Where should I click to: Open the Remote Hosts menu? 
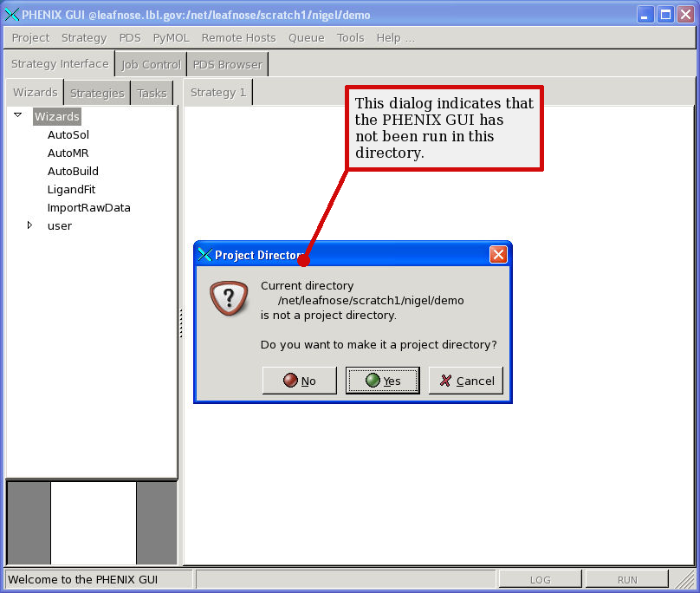point(238,37)
